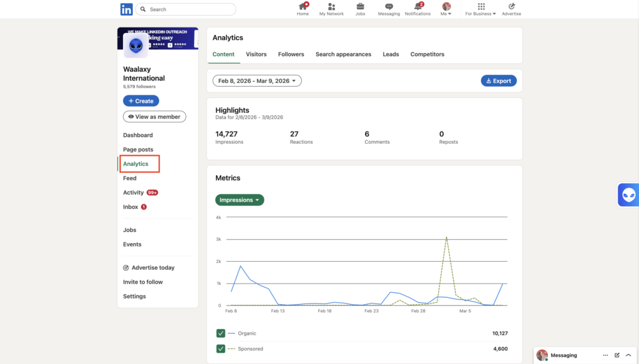Image resolution: width=639 pixels, height=364 pixels.
Task: Click the LinkedIn logo
Action: [127, 9]
